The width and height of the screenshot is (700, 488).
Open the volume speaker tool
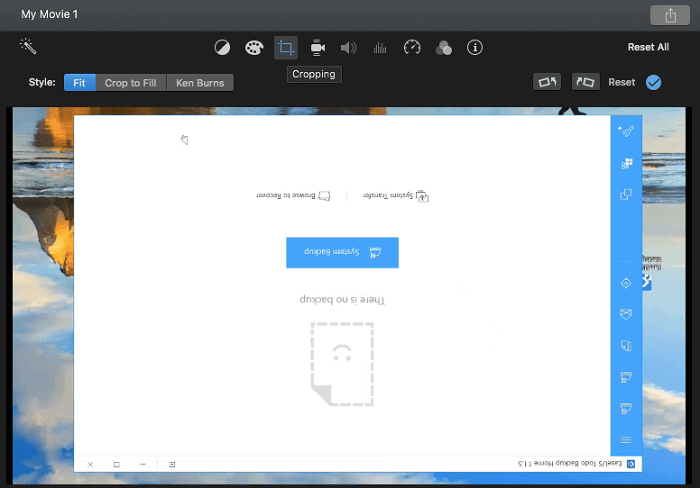tap(348, 47)
